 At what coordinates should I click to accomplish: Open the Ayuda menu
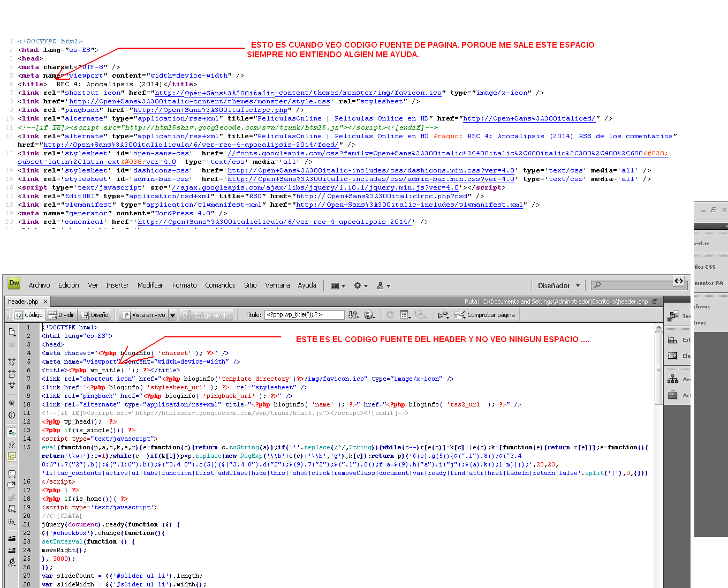(307, 285)
